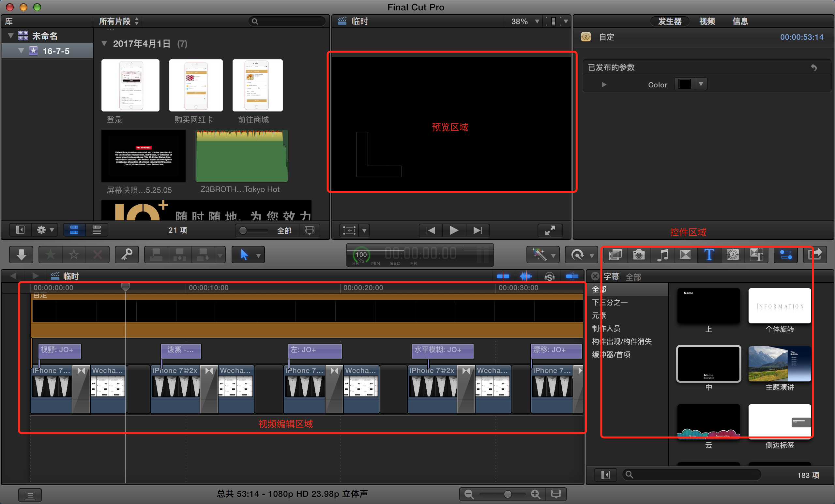Image resolution: width=835 pixels, height=504 pixels.
Task: Open the Generators browser icon
Action: 733,255
